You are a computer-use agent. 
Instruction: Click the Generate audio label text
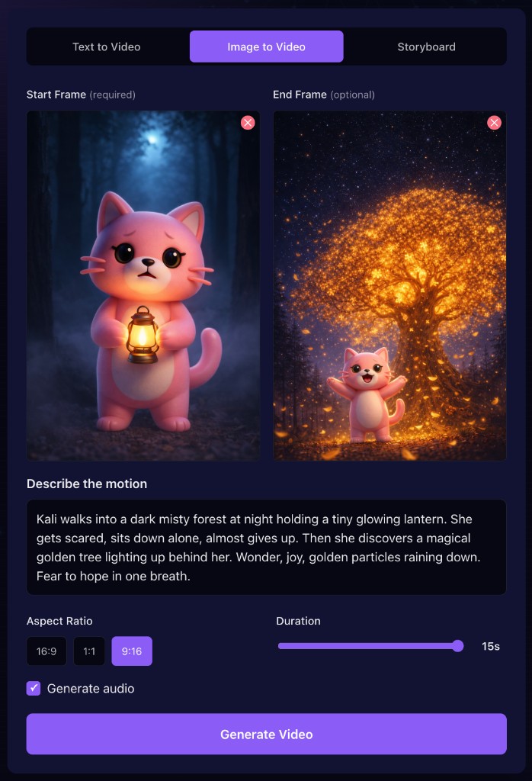pyautogui.click(x=91, y=689)
